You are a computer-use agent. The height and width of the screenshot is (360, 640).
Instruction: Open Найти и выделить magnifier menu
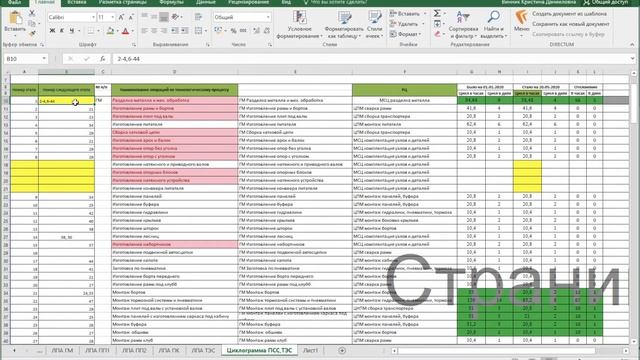coord(493,24)
